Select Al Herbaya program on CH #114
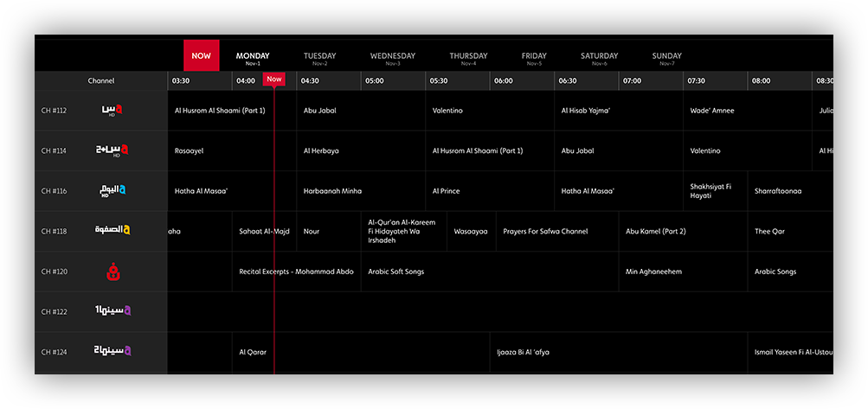Image resolution: width=868 pixels, height=409 pixels. 321,150
